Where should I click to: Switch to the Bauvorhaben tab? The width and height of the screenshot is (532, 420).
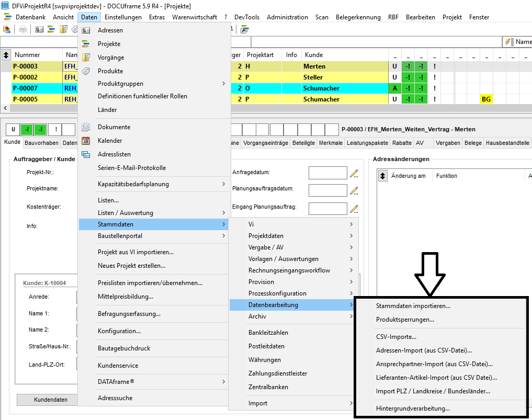point(41,143)
